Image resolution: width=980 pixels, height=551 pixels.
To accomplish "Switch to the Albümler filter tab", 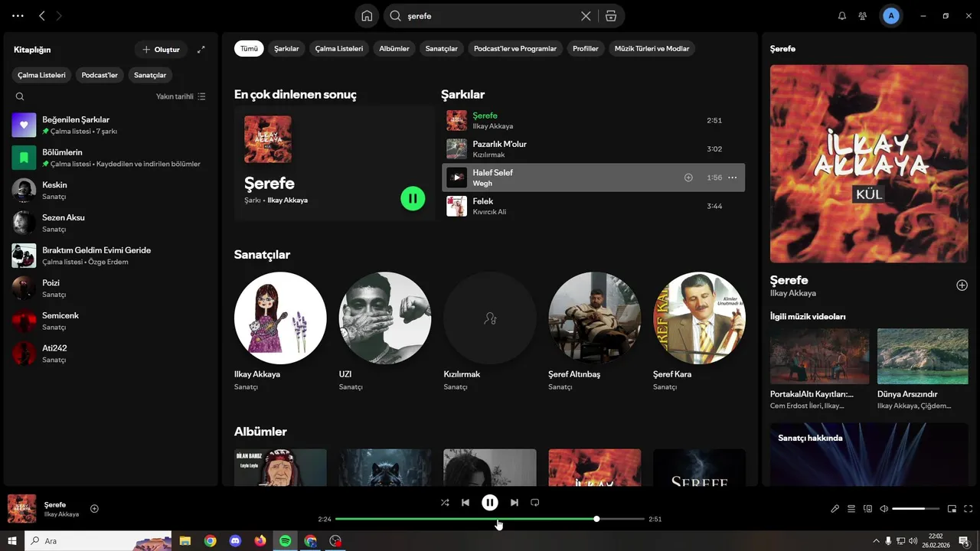I will coord(394,48).
